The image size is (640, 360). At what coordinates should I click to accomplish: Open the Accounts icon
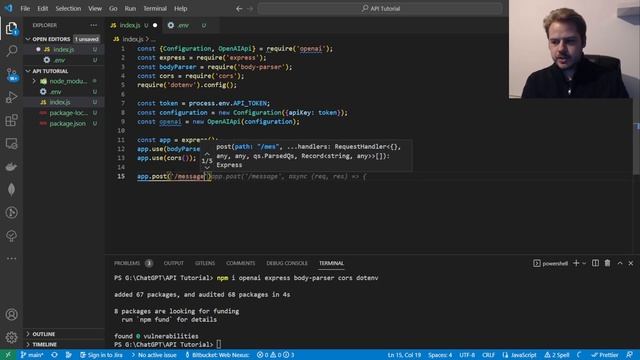click(x=11, y=314)
